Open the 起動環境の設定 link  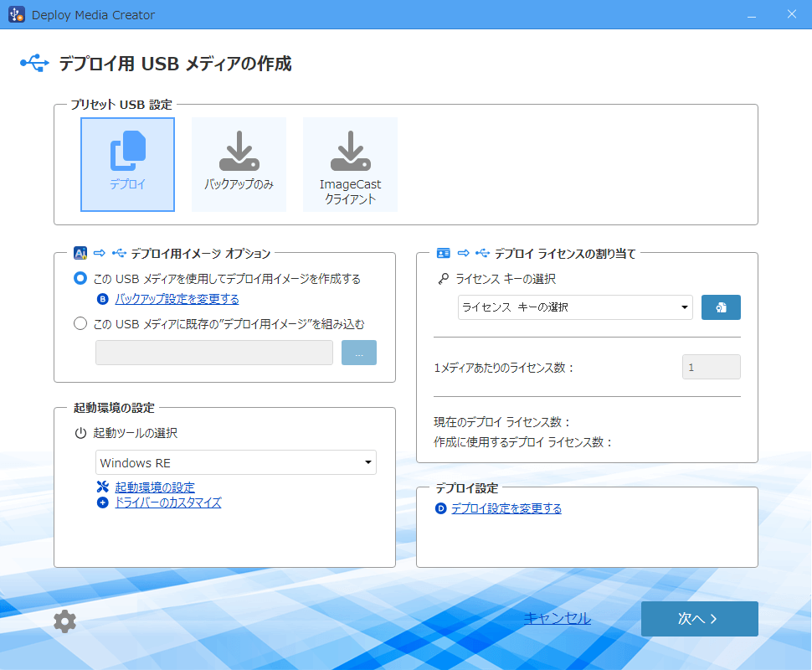click(x=155, y=487)
